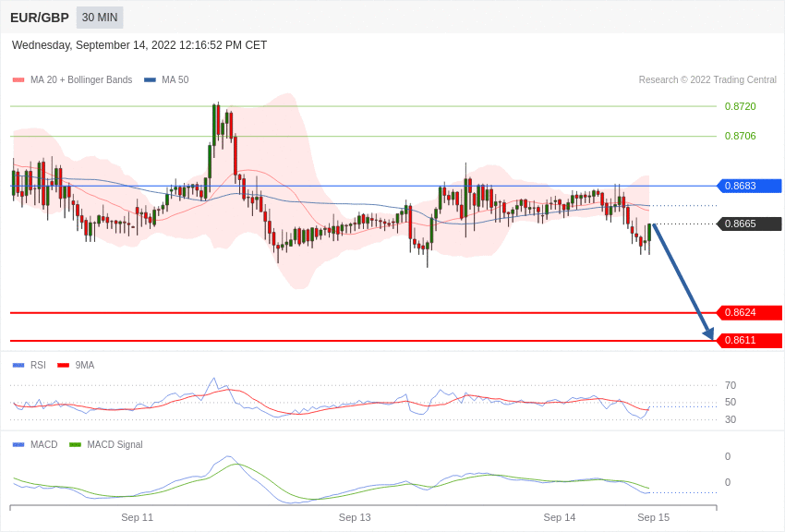Click the Sep 14 date axis label

pos(560,517)
